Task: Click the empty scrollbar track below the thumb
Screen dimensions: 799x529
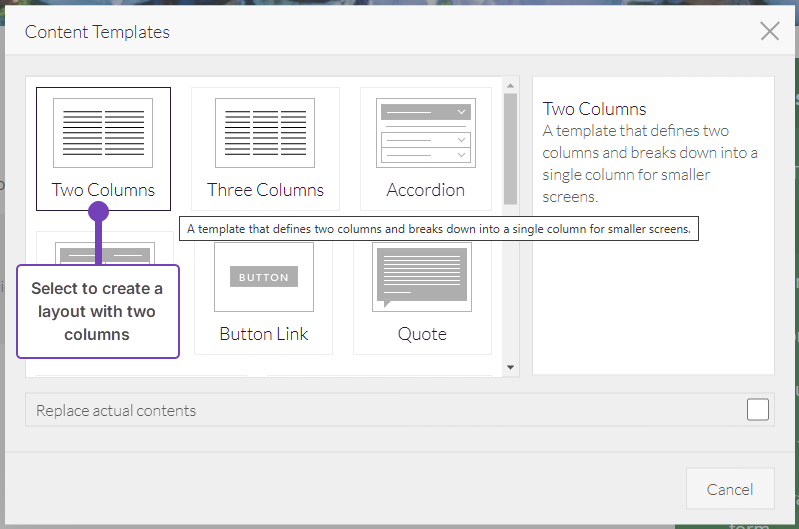Action: pyautogui.click(x=511, y=290)
